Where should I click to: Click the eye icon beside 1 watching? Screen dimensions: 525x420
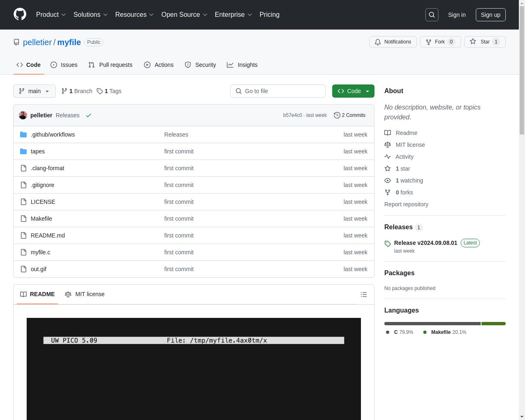[x=388, y=180]
